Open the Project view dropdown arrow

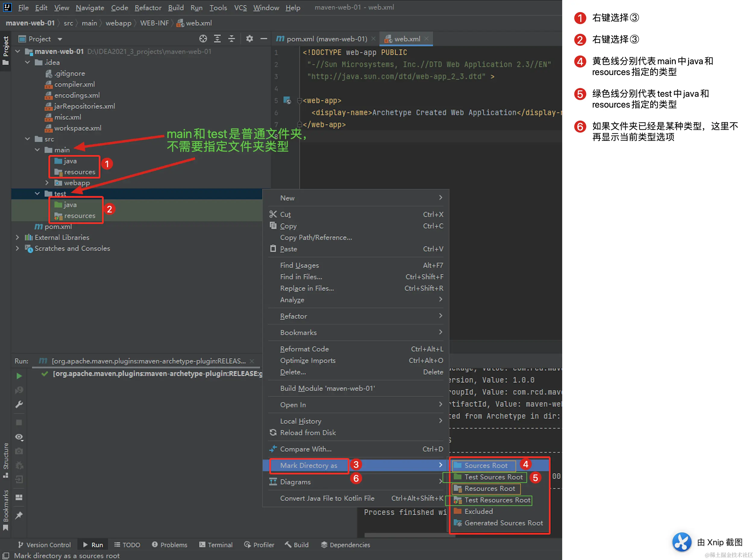pyautogui.click(x=60, y=39)
